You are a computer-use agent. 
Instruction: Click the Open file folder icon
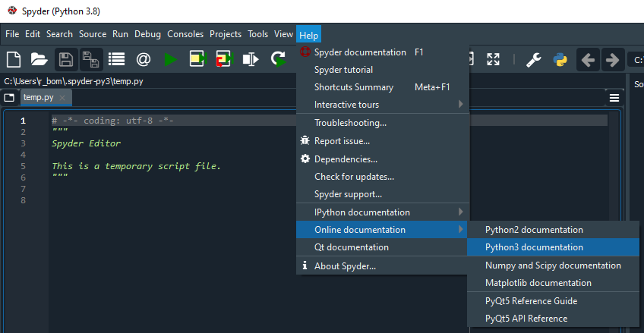tap(39, 60)
